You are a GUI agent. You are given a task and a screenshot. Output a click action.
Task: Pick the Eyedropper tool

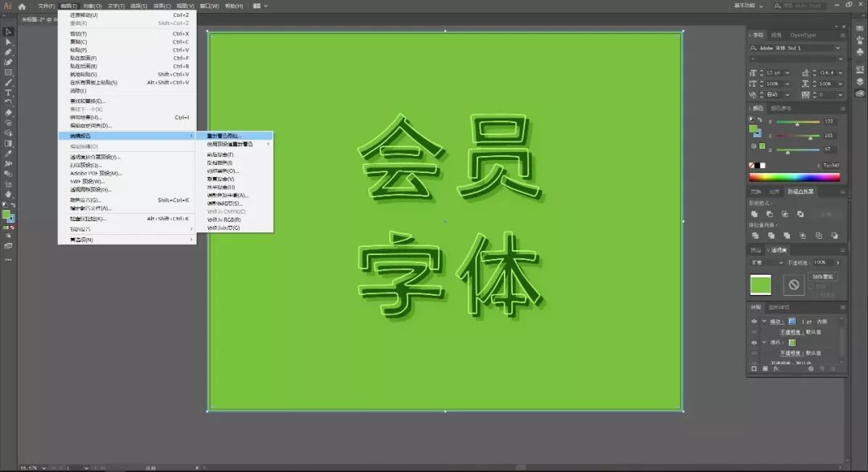[8, 153]
